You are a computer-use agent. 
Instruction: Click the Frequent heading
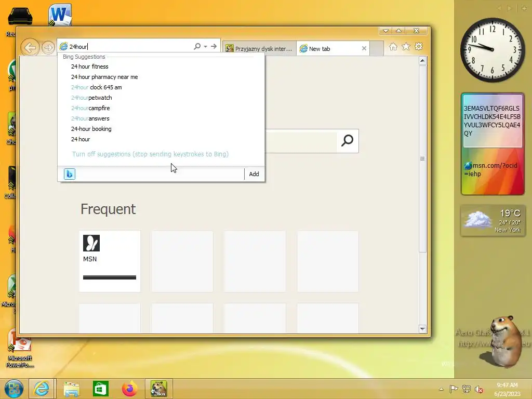pyautogui.click(x=108, y=209)
